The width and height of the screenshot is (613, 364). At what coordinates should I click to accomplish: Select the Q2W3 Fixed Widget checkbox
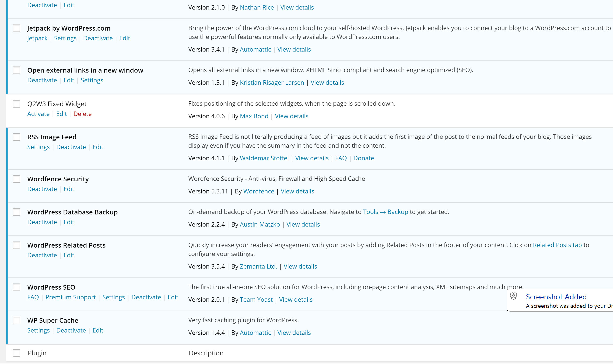(x=16, y=104)
